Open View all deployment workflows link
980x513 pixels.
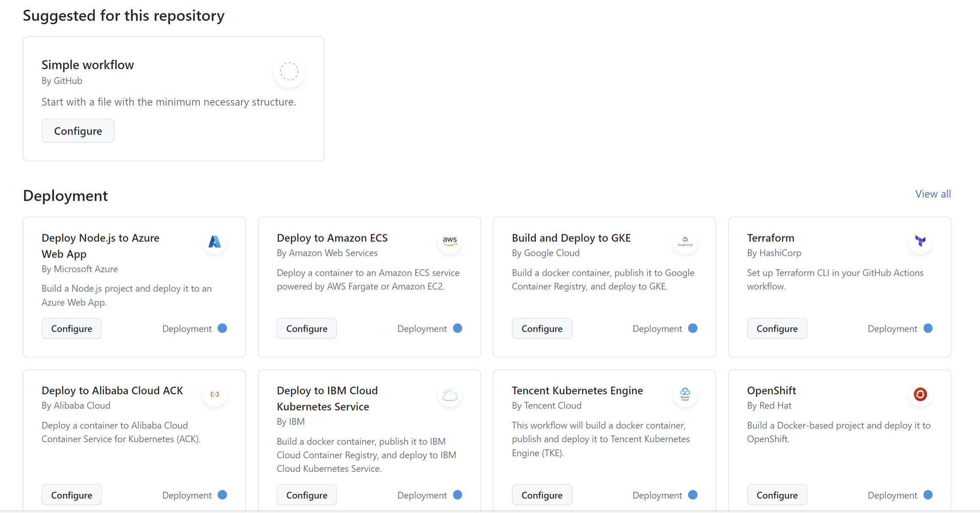click(x=933, y=194)
